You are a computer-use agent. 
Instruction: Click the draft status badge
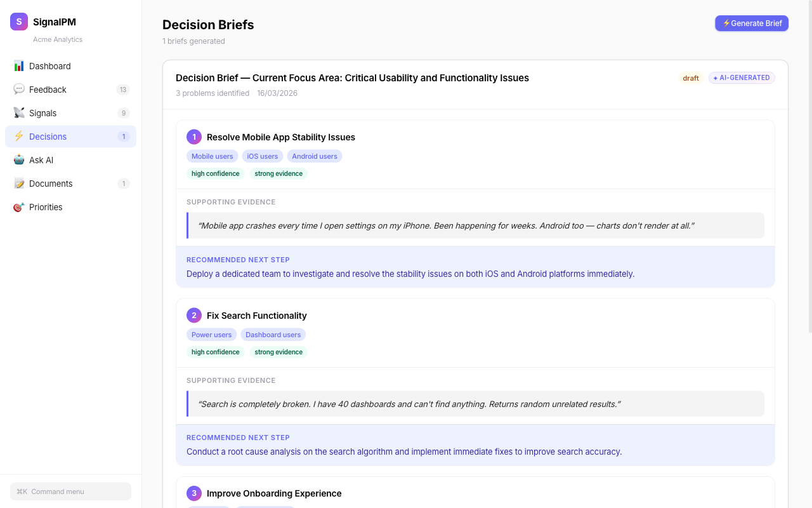pos(691,77)
